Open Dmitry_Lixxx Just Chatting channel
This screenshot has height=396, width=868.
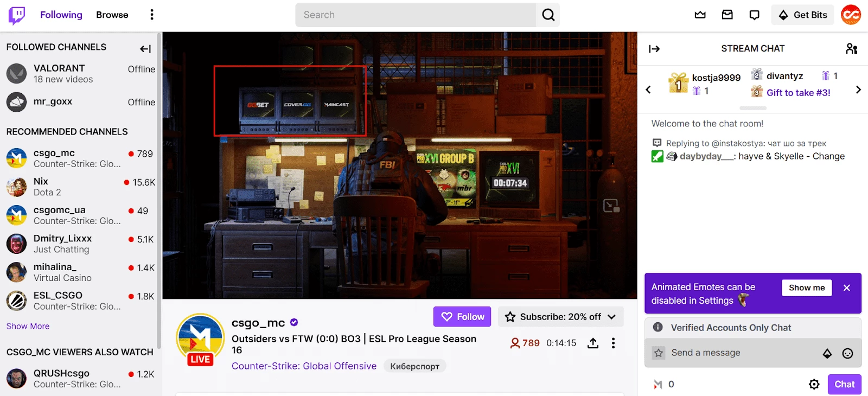click(81, 244)
